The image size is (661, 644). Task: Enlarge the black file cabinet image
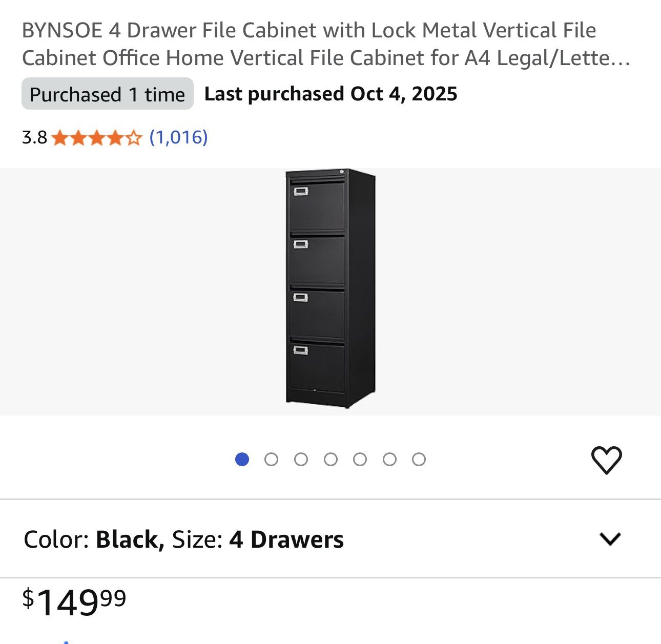pyautogui.click(x=330, y=289)
